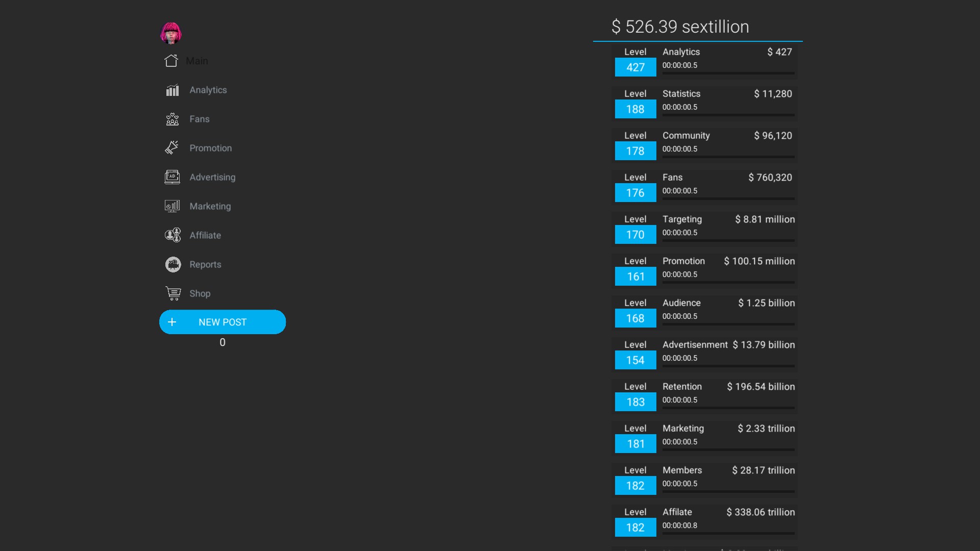Open the Main home icon
The height and width of the screenshot is (551, 980).
click(x=171, y=61)
